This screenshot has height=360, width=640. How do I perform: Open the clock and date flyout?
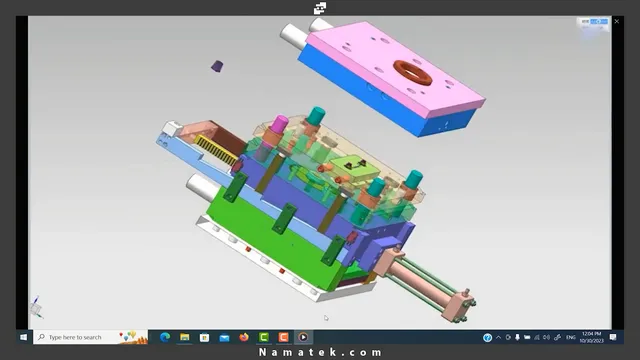point(591,337)
